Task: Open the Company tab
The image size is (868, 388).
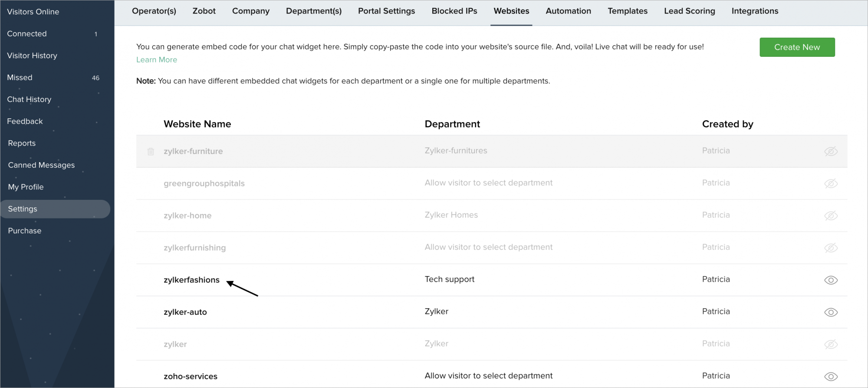Action: click(x=251, y=11)
